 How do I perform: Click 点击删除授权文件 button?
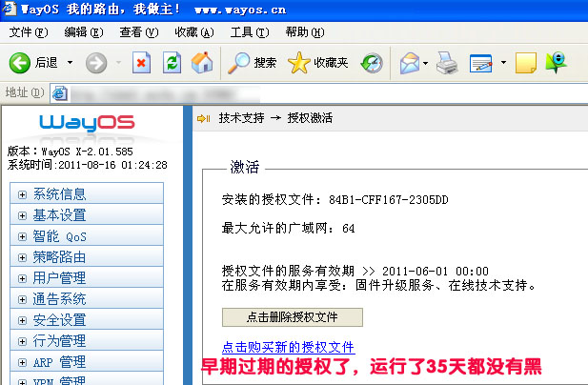click(293, 317)
